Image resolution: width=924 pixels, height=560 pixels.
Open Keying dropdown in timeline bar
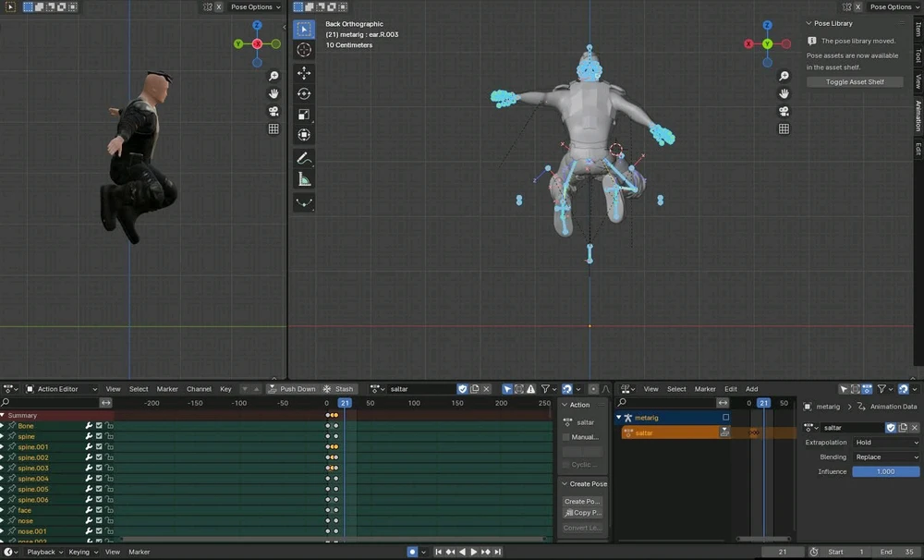tap(83, 552)
